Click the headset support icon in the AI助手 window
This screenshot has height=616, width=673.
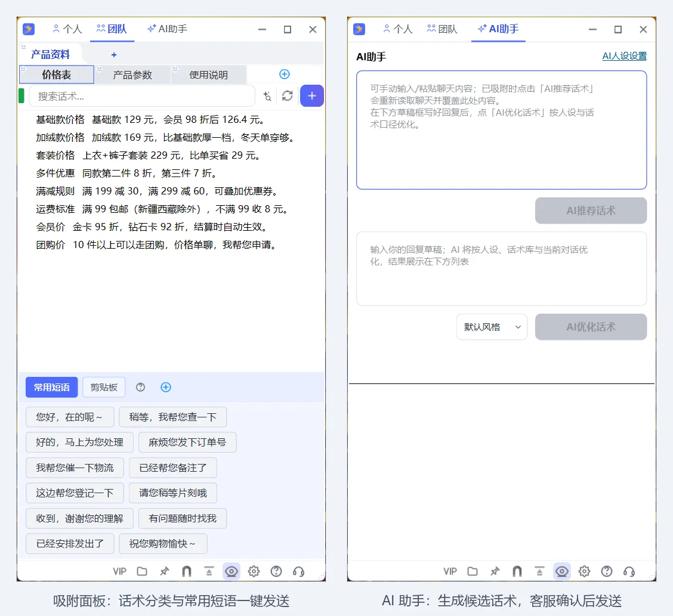click(629, 571)
